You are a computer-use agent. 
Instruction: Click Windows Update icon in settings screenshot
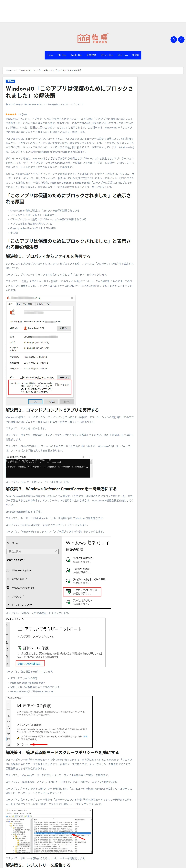coord(8,570)
